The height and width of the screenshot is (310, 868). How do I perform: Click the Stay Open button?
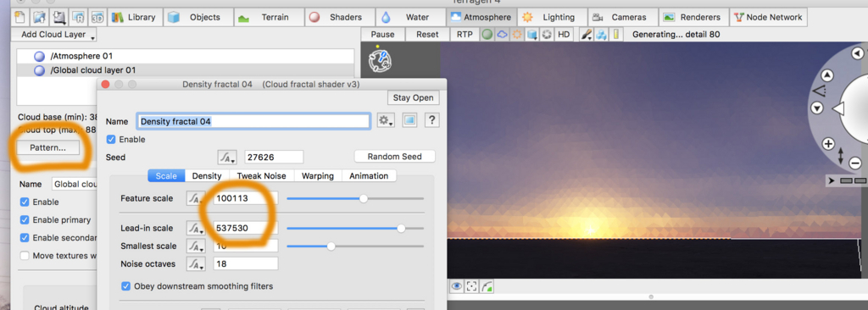[x=413, y=98]
